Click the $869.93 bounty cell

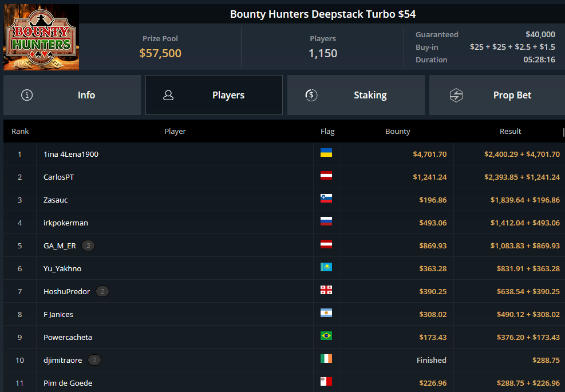click(x=433, y=246)
